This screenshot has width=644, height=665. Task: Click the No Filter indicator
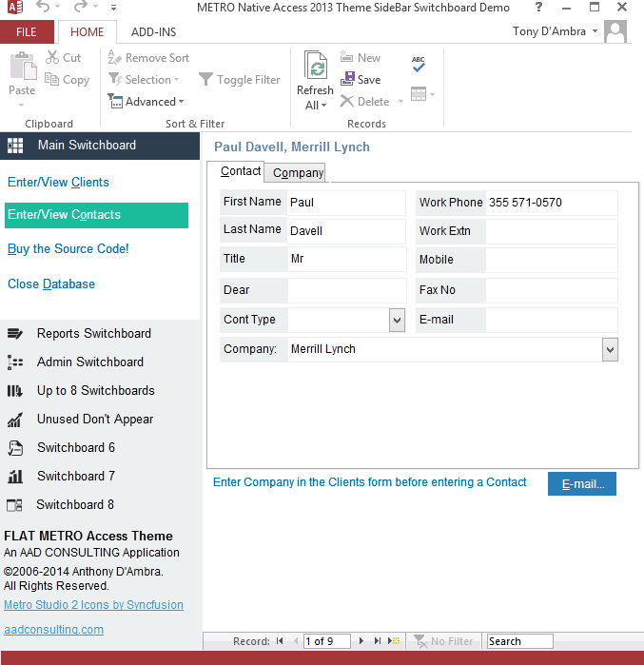[x=443, y=641]
